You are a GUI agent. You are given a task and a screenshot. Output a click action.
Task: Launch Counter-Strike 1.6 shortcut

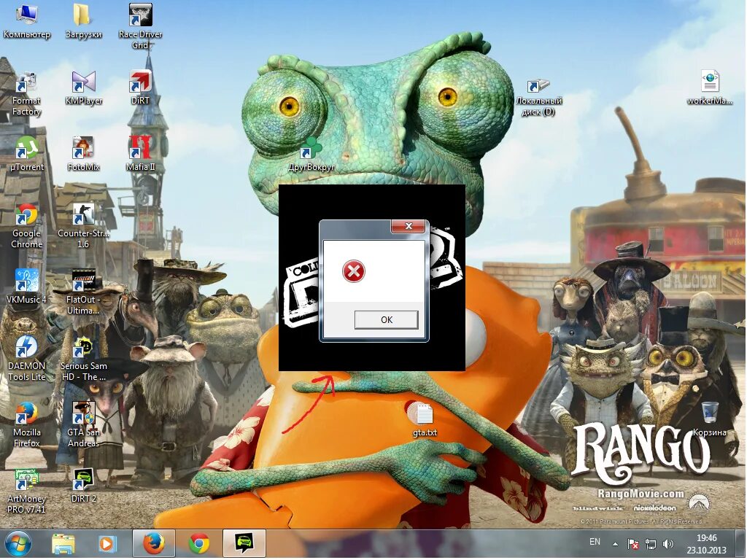pos(83,226)
